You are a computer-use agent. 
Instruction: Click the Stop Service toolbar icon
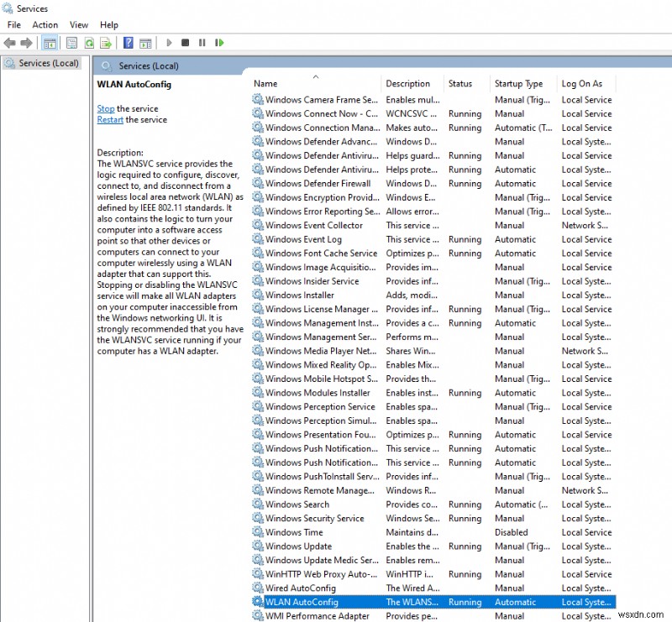tap(185, 43)
